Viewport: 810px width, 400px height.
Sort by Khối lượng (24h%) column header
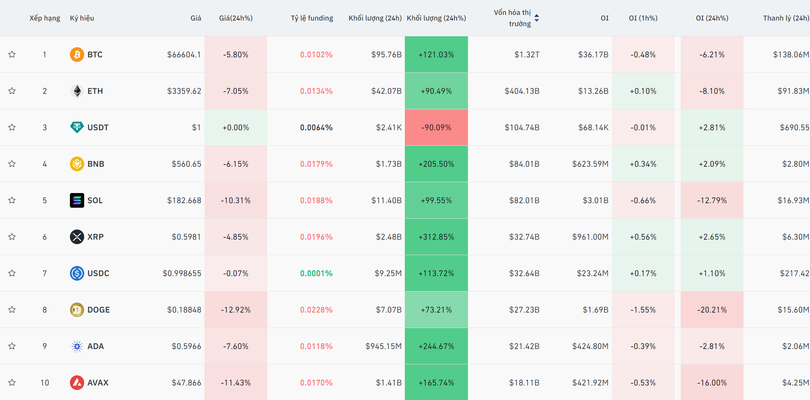tap(436, 18)
